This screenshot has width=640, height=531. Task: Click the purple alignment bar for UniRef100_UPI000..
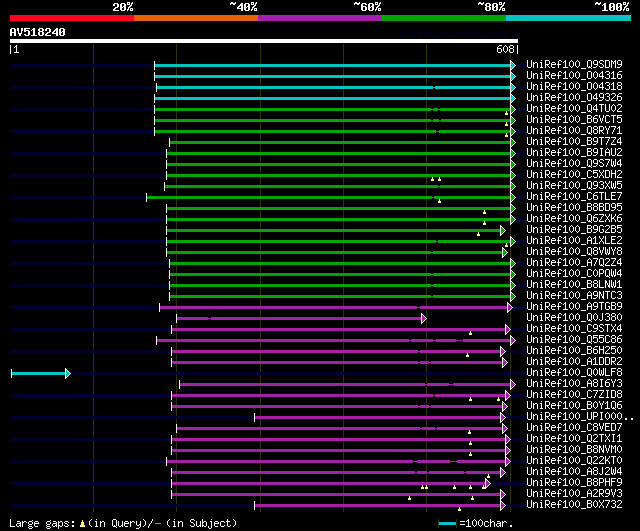click(378, 418)
